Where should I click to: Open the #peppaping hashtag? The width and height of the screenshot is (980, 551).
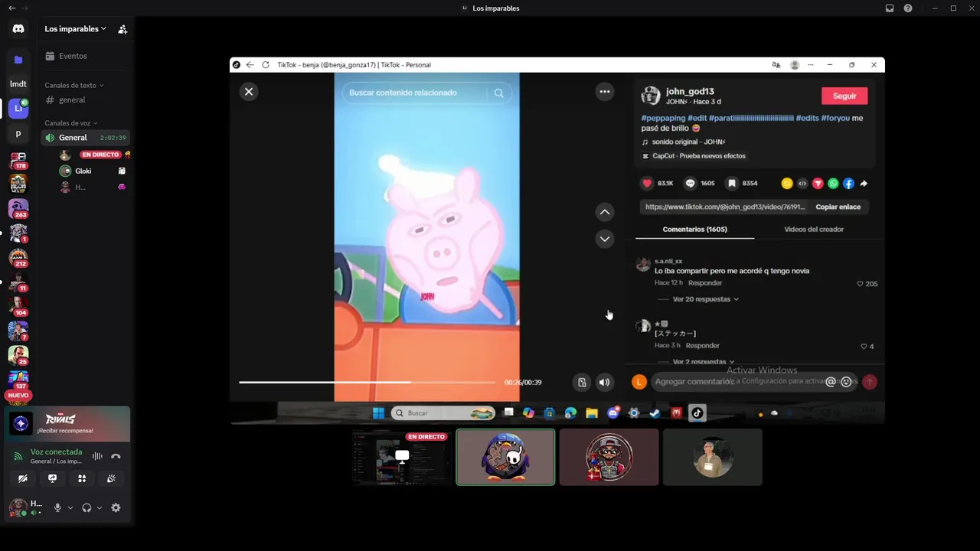(663, 118)
